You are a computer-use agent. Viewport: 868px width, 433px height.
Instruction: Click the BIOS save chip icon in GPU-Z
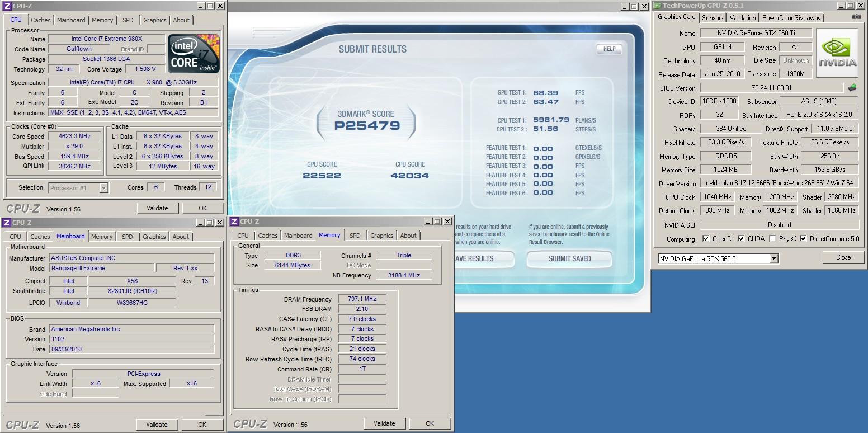[x=852, y=88]
